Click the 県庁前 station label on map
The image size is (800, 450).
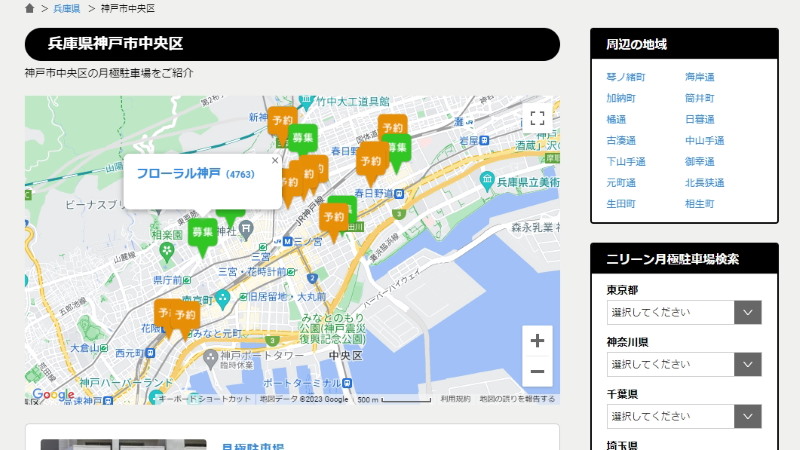[168, 280]
